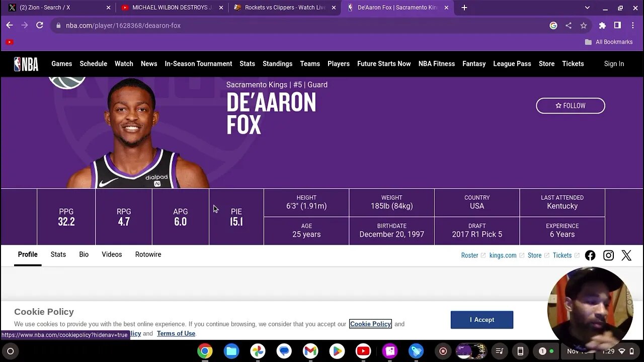The height and width of the screenshot is (362, 644).
Task: Open YouTube bookmark in bookmarks bar
Action: point(10,42)
